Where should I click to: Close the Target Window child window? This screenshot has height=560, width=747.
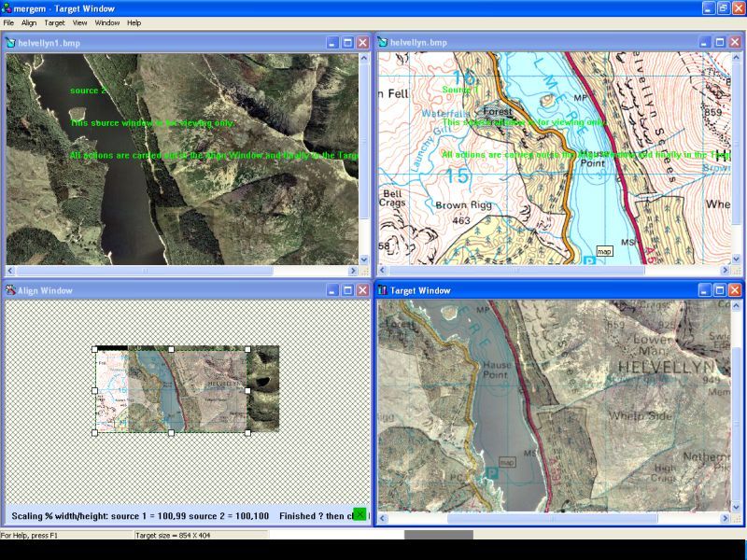point(735,290)
